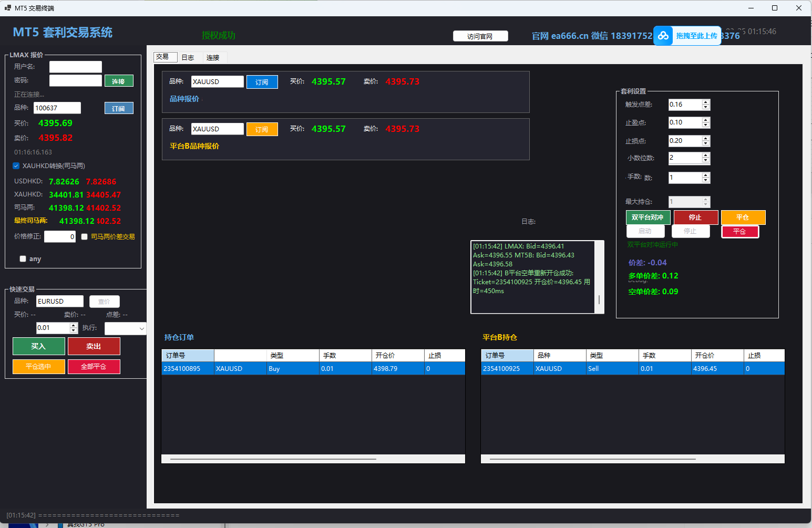Click the LMAX 用户名 input field
This screenshot has height=528, width=812.
(75, 67)
